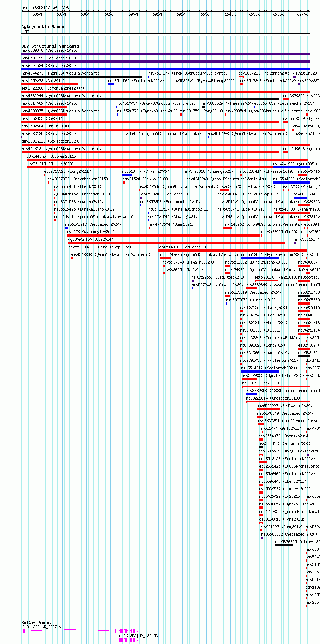Click nsv5586431 (Ebert2021) label

tap(78, 186)
